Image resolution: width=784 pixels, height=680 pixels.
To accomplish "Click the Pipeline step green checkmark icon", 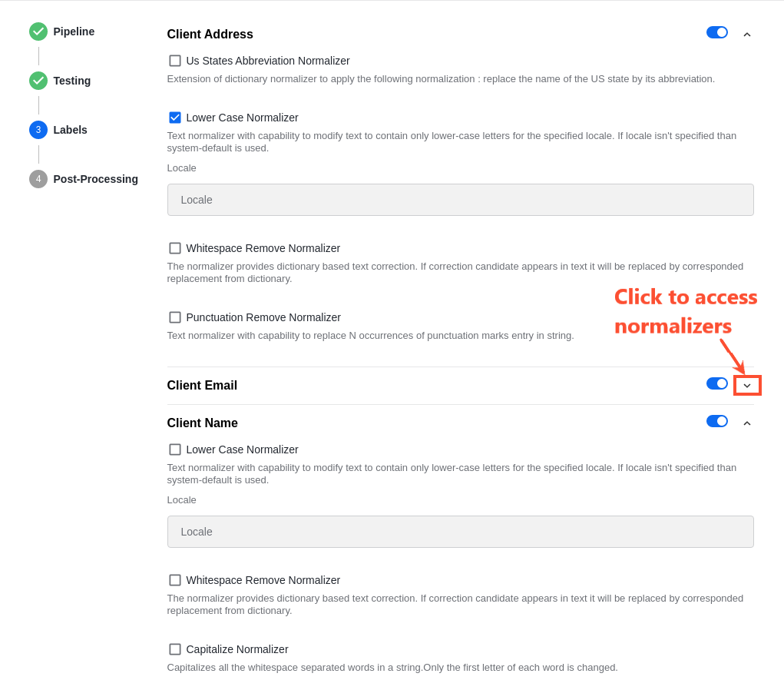I will (38, 32).
